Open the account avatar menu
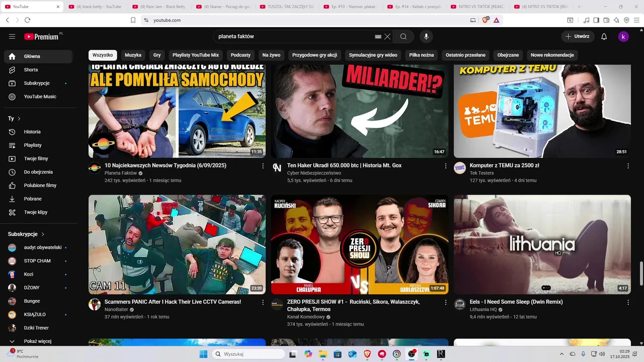The width and height of the screenshot is (644, 362). coord(623,36)
